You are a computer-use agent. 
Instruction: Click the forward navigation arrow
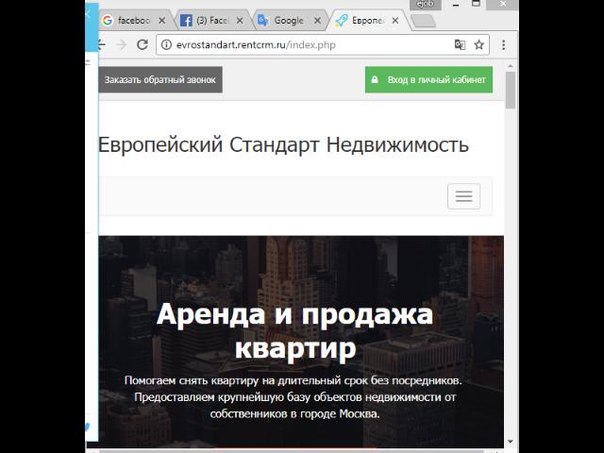pos(121,45)
